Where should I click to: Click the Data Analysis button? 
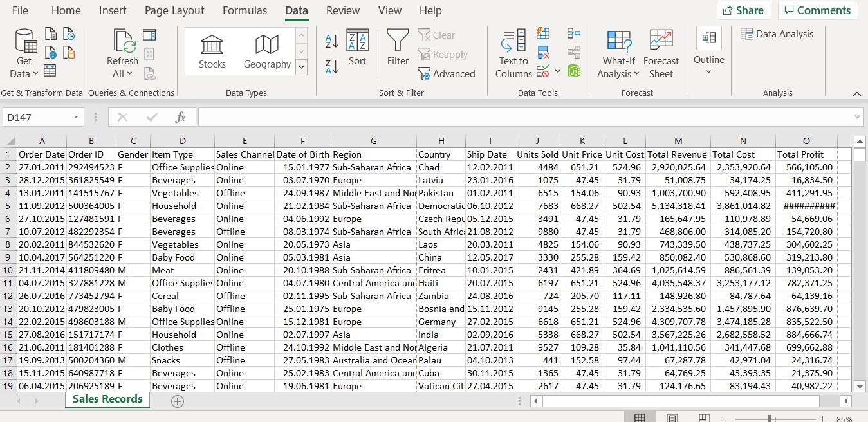point(777,33)
